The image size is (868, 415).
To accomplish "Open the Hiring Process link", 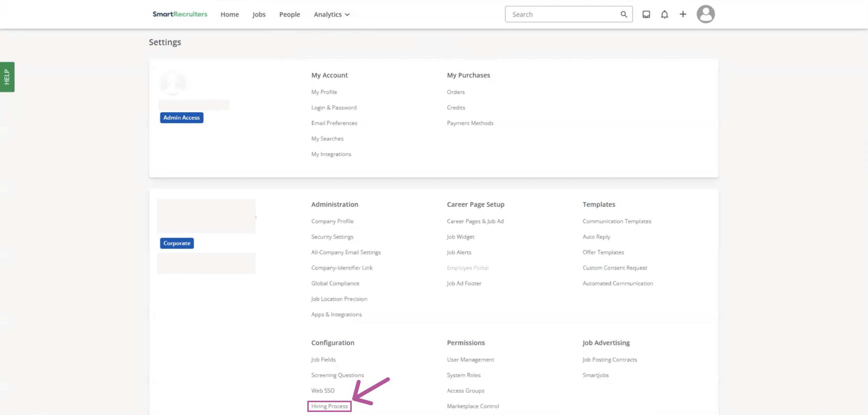I will 329,406.
